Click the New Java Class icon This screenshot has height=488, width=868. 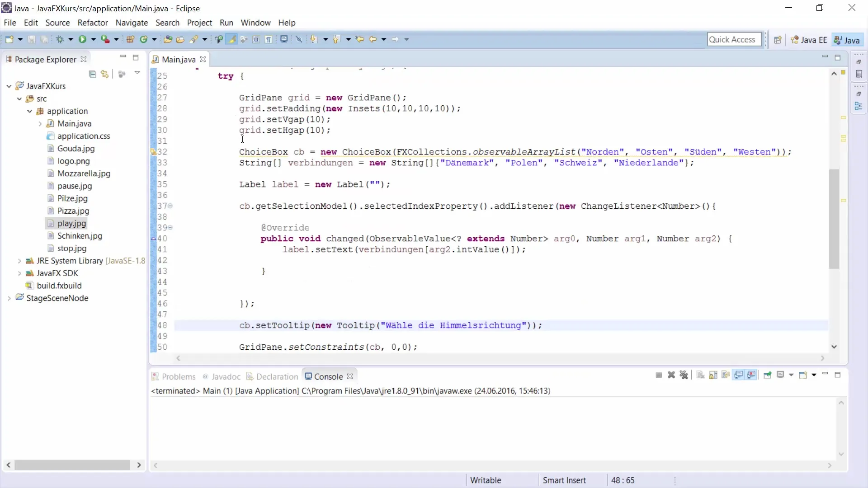tap(144, 40)
